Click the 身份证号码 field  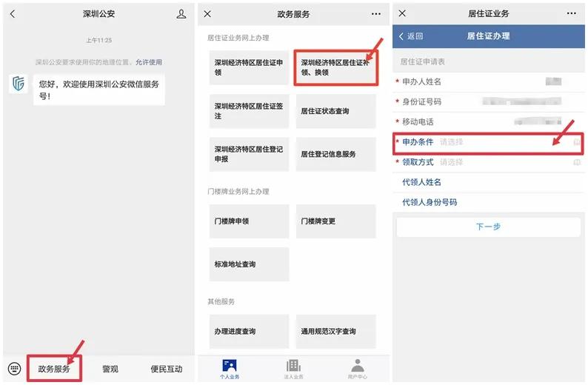point(489,101)
